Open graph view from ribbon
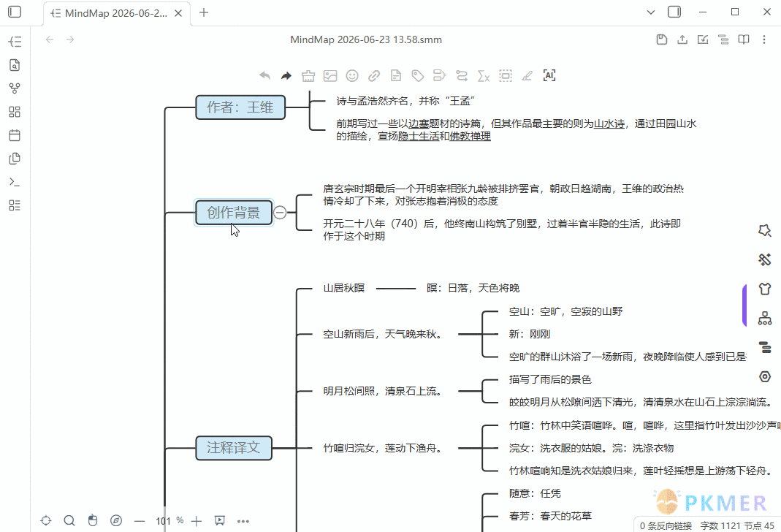This screenshot has width=781, height=532. pyautogui.click(x=15, y=88)
